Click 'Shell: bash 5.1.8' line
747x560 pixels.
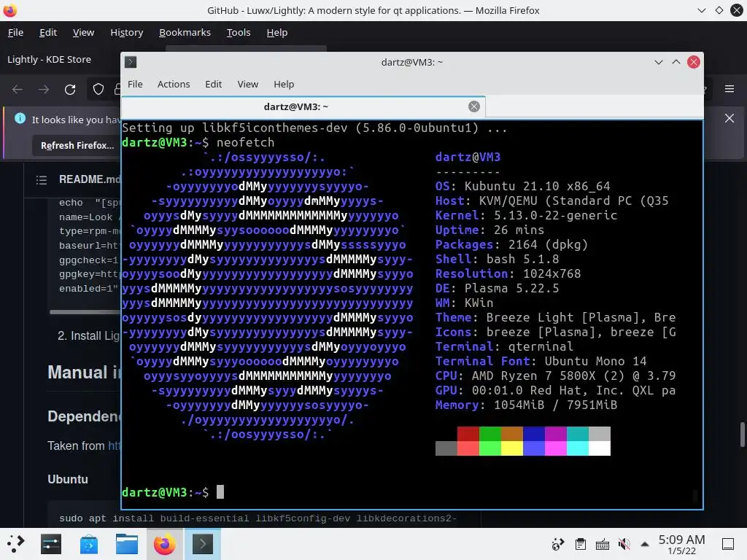click(497, 259)
